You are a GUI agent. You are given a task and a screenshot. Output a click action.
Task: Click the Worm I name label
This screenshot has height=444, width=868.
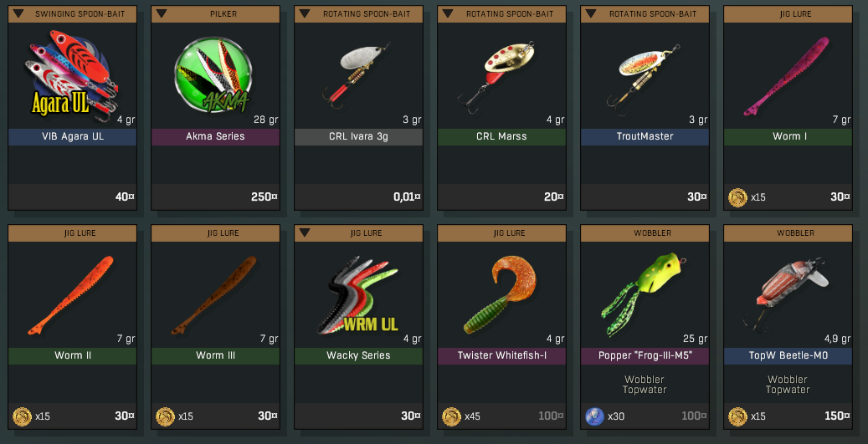point(788,136)
